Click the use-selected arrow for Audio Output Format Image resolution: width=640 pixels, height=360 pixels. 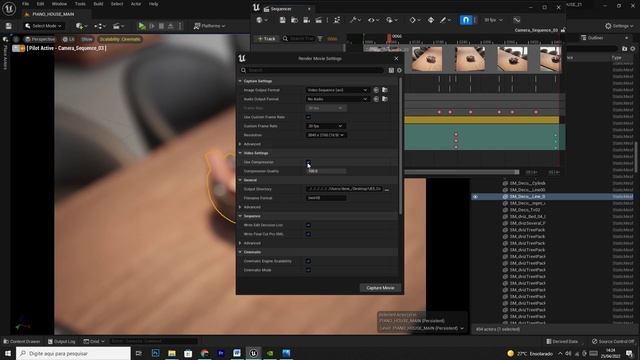tap(376, 99)
